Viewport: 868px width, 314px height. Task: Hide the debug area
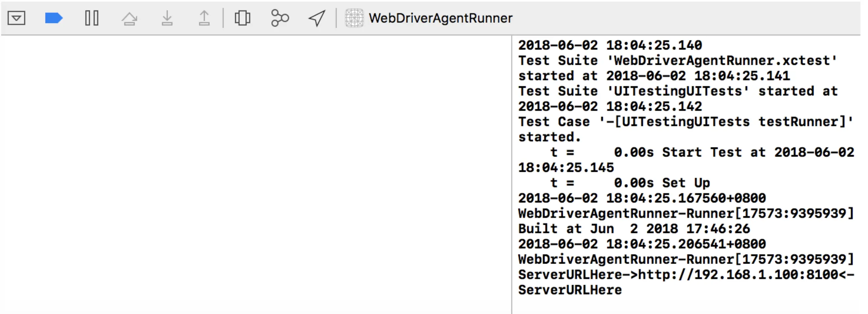point(16,18)
